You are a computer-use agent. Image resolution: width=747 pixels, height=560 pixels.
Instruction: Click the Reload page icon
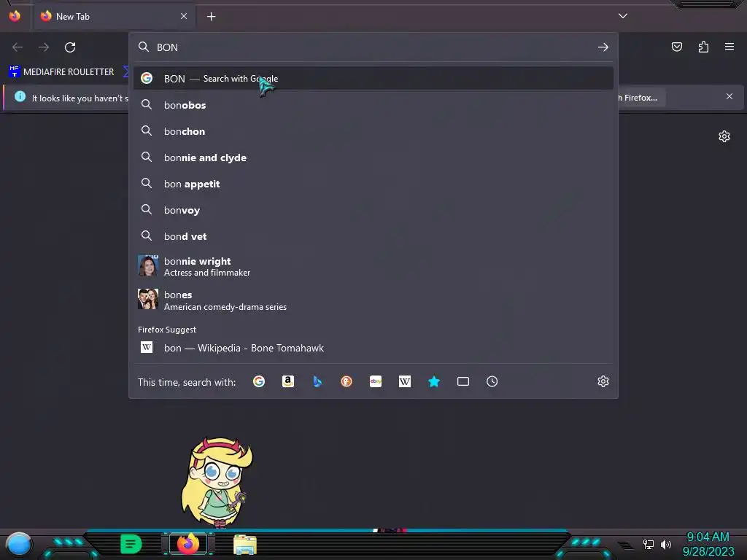(70, 47)
